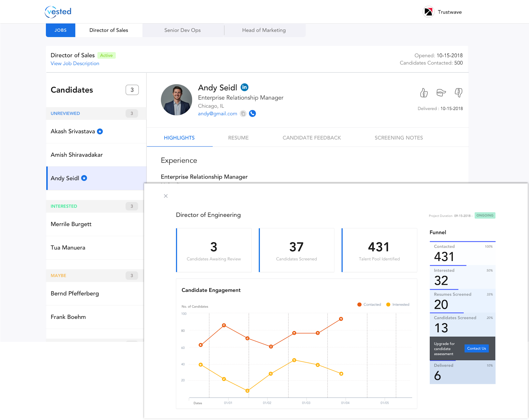Click the last Contacted data point on chart
529x420 pixels.
point(341,319)
